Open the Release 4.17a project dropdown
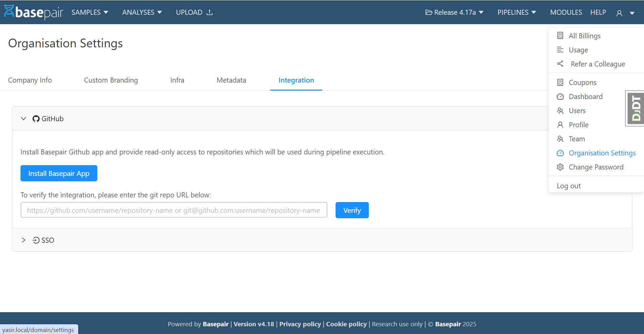The width and height of the screenshot is (644, 334). point(454,12)
